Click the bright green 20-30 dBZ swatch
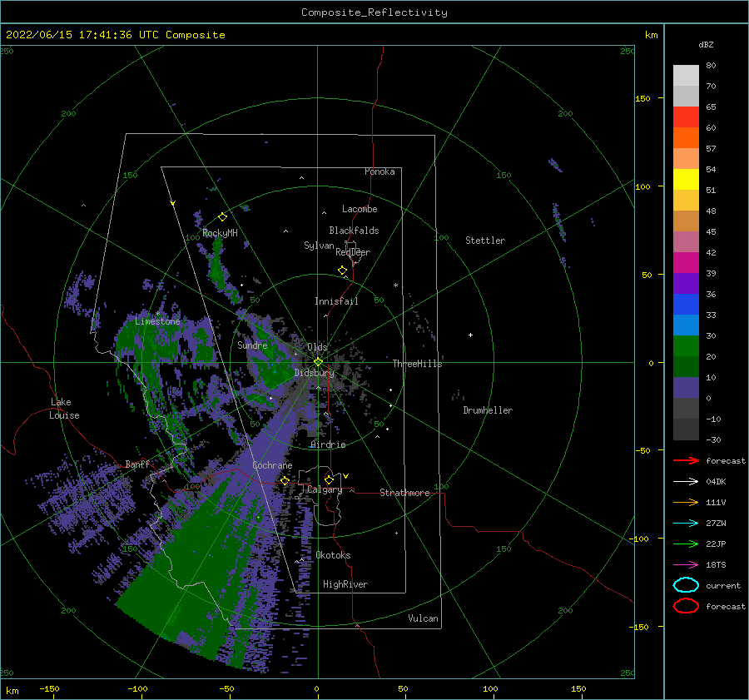 pos(686,346)
